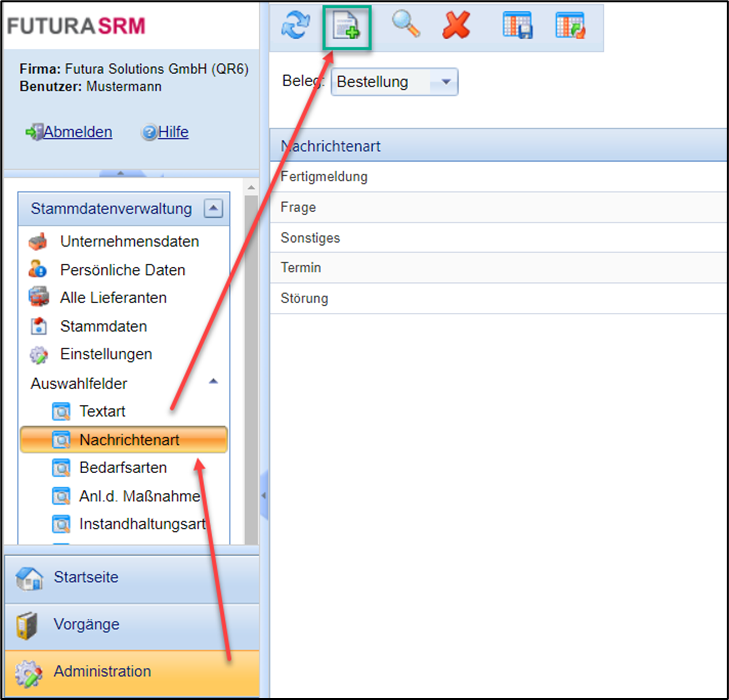Open Persönliche Daten in the sidebar

pos(122,269)
